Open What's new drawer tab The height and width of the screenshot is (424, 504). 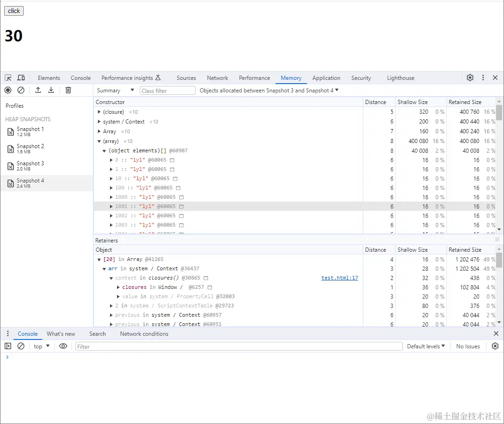(61, 333)
